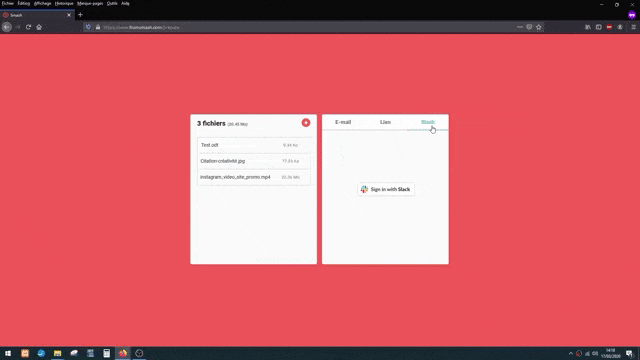Image resolution: width=640 pixels, height=360 pixels.
Task: Open the library bookshelf icon in toolbar
Action: coord(588,27)
